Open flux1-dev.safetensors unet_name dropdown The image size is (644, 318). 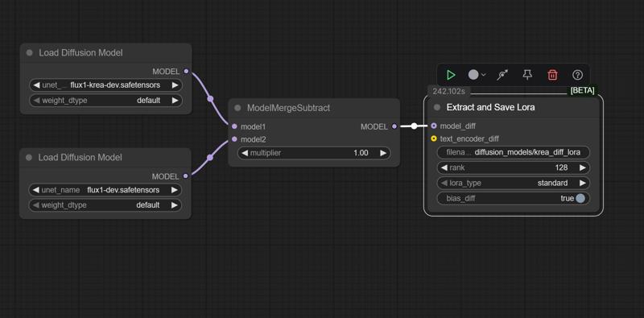[105, 190]
